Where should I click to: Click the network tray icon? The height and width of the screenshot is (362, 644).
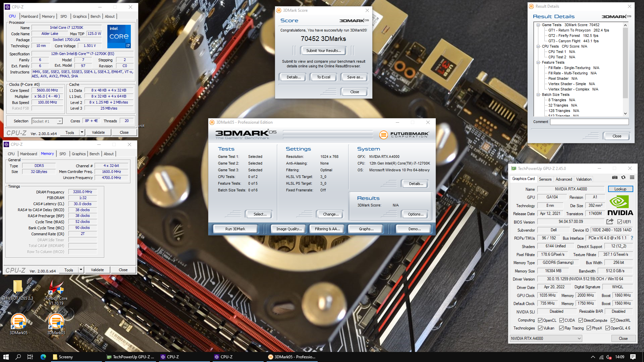(x=601, y=357)
